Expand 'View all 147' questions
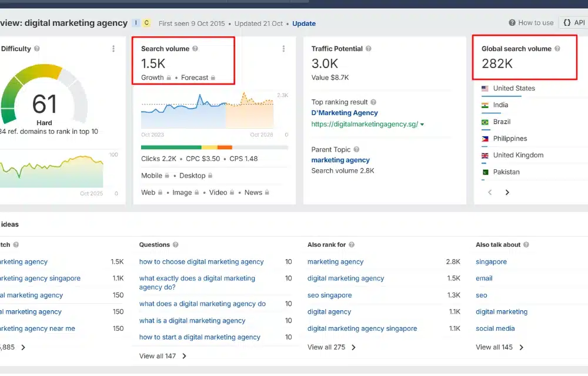Screen dimensions: 588x376 pyautogui.click(x=159, y=355)
